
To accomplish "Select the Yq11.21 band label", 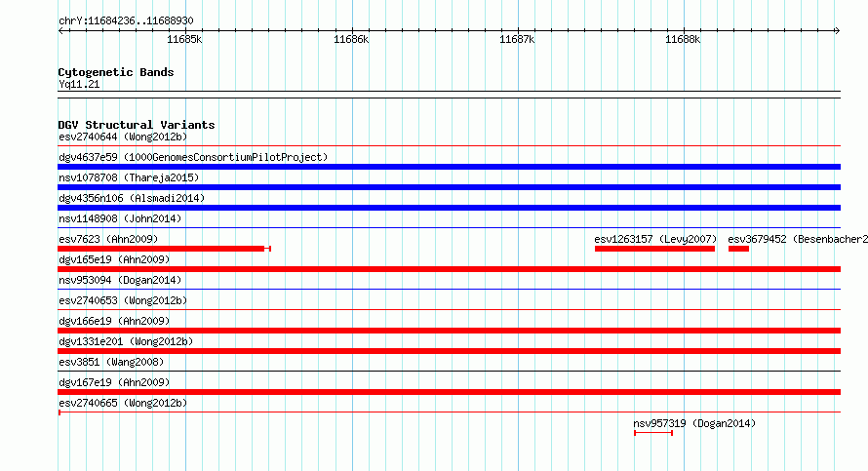I will point(79,84).
